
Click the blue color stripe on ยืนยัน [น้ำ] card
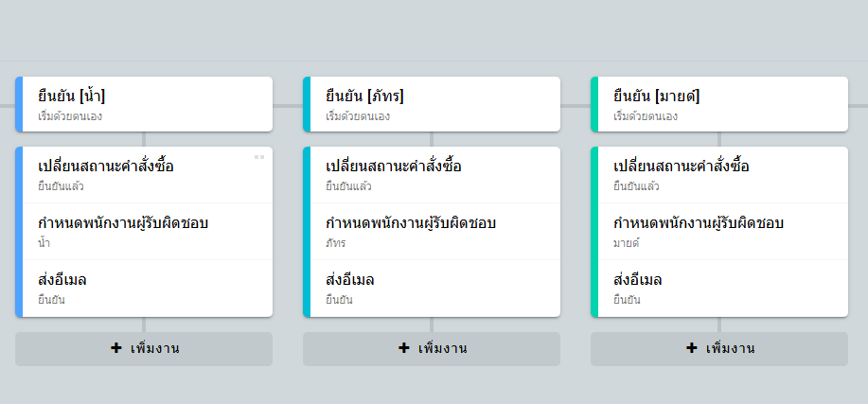[x=18, y=104]
